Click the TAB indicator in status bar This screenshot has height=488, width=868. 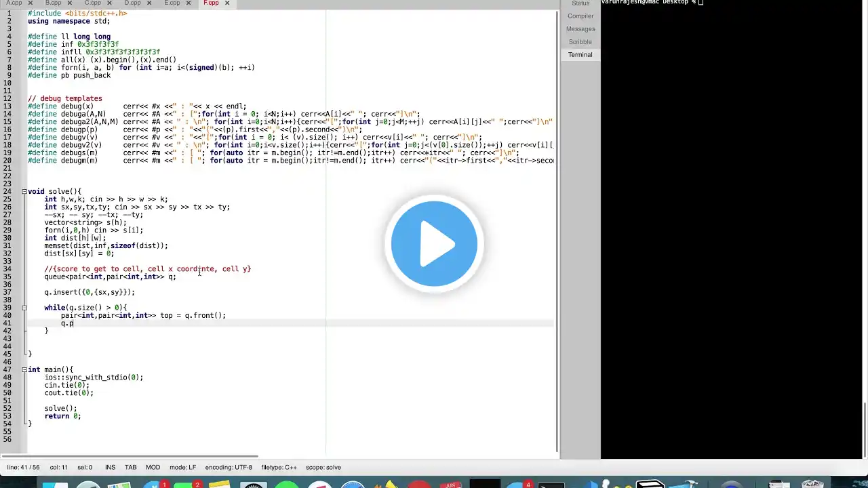point(131,467)
